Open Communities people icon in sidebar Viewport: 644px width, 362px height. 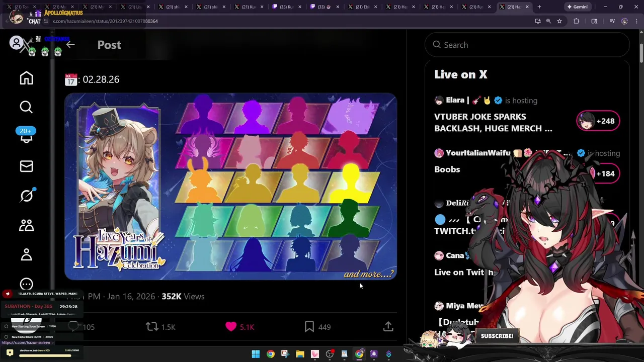coord(26,225)
